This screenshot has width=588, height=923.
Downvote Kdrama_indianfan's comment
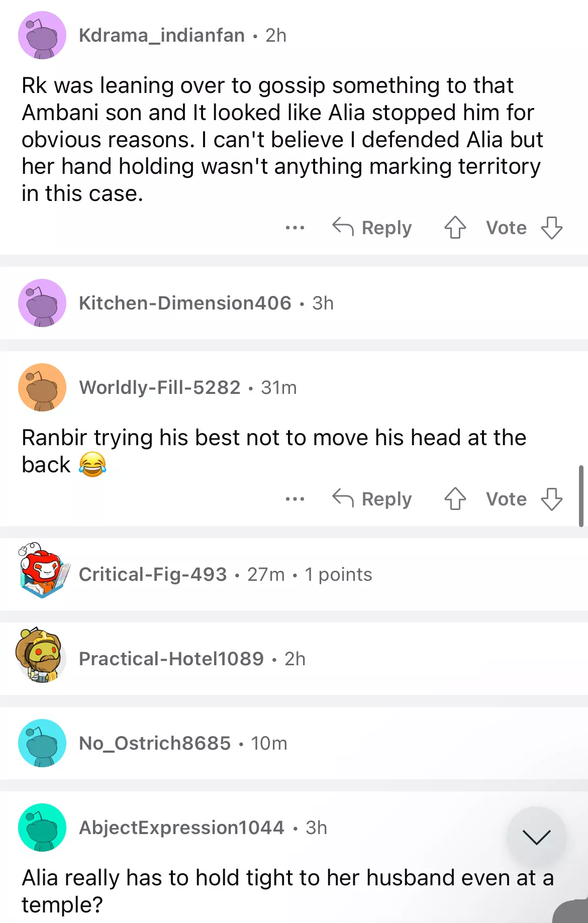coord(552,228)
